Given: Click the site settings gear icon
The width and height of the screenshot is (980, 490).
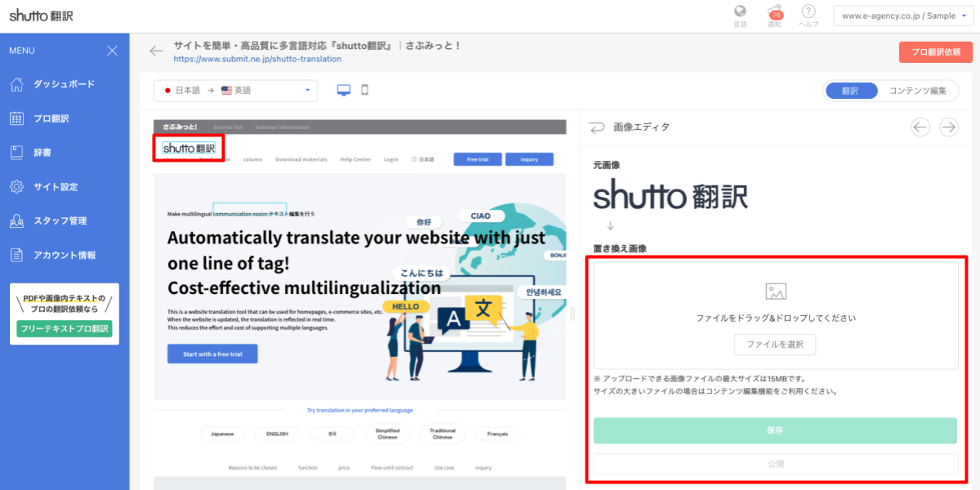Looking at the screenshot, I should tap(16, 187).
